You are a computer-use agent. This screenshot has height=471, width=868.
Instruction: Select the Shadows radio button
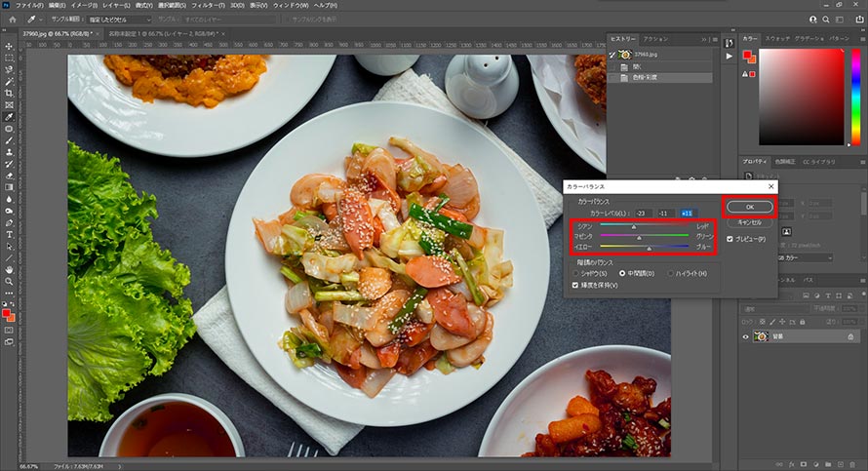coord(576,273)
